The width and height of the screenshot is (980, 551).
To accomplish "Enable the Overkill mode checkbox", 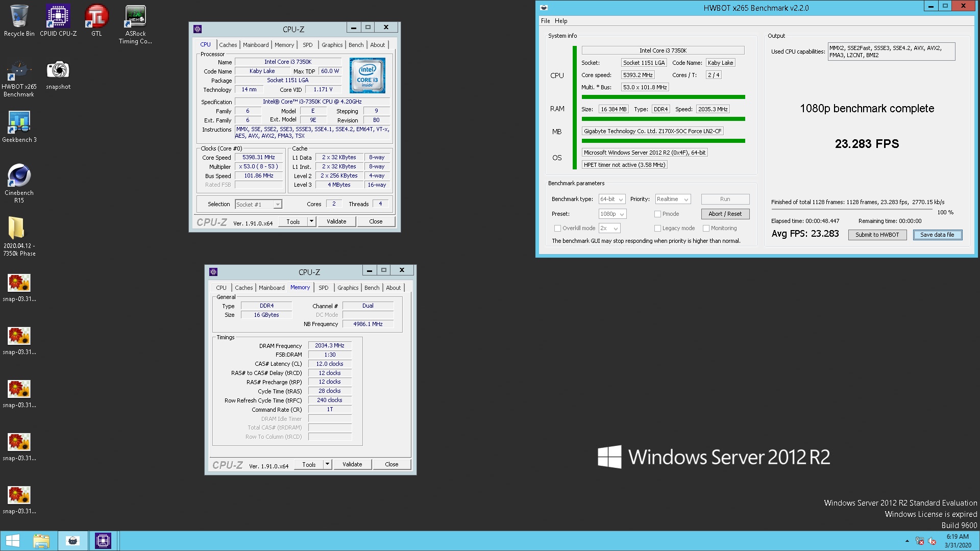I will pyautogui.click(x=557, y=228).
